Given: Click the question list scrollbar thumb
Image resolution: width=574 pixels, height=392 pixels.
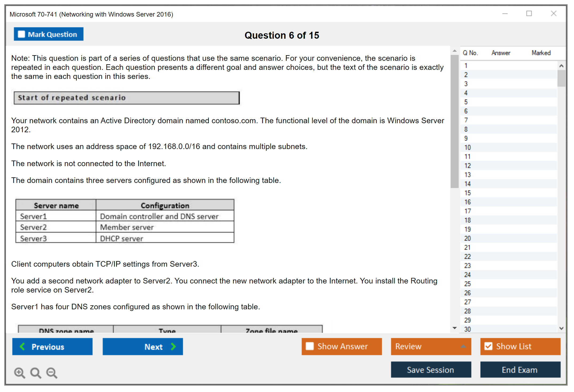Looking at the screenshot, I should pyautogui.click(x=561, y=78).
